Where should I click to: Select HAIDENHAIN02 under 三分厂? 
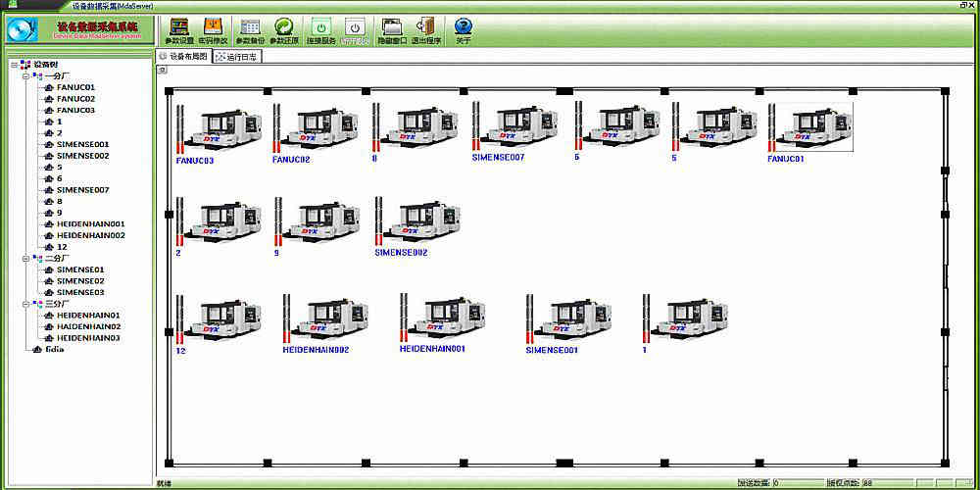click(x=88, y=326)
